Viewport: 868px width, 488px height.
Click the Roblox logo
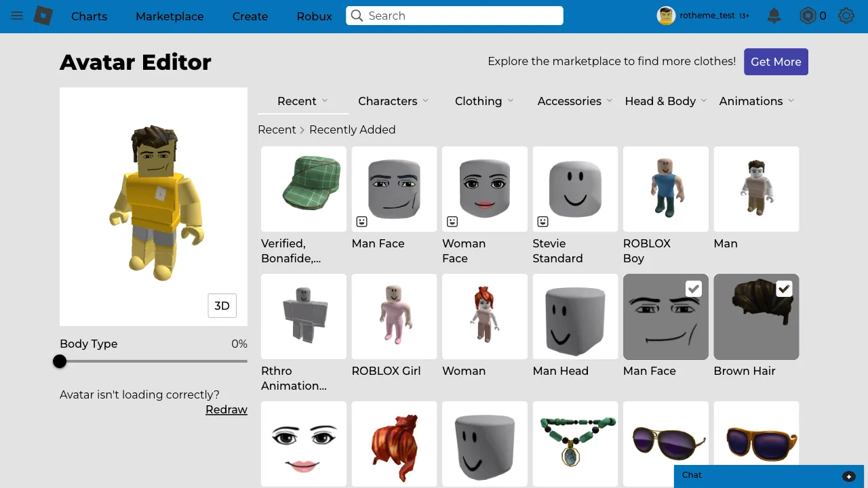(43, 16)
